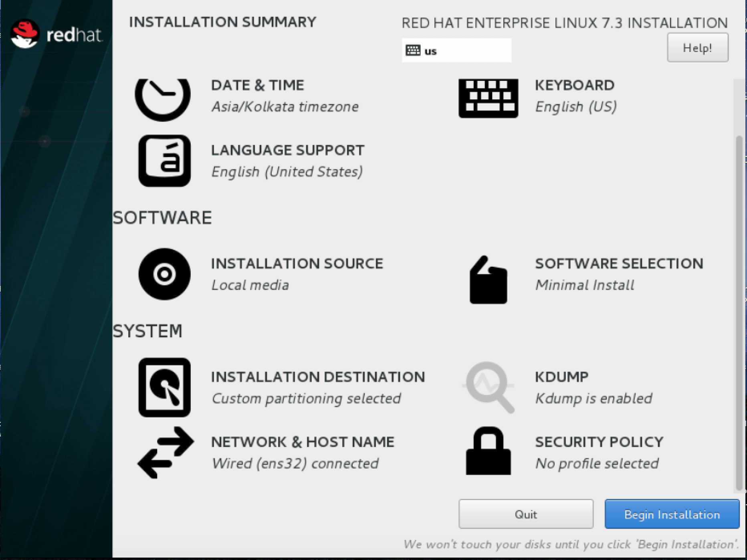Click the Red Hat logo
The image size is (747, 560).
(56, 34)
